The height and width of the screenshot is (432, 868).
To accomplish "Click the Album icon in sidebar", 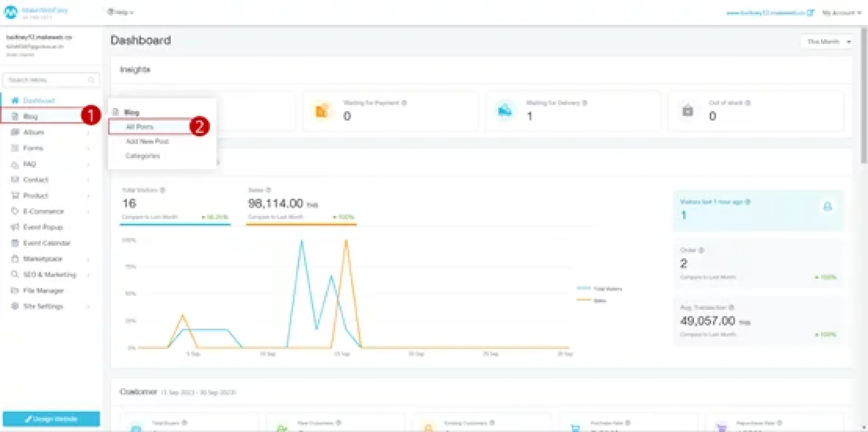I will [x=15, y=132].
